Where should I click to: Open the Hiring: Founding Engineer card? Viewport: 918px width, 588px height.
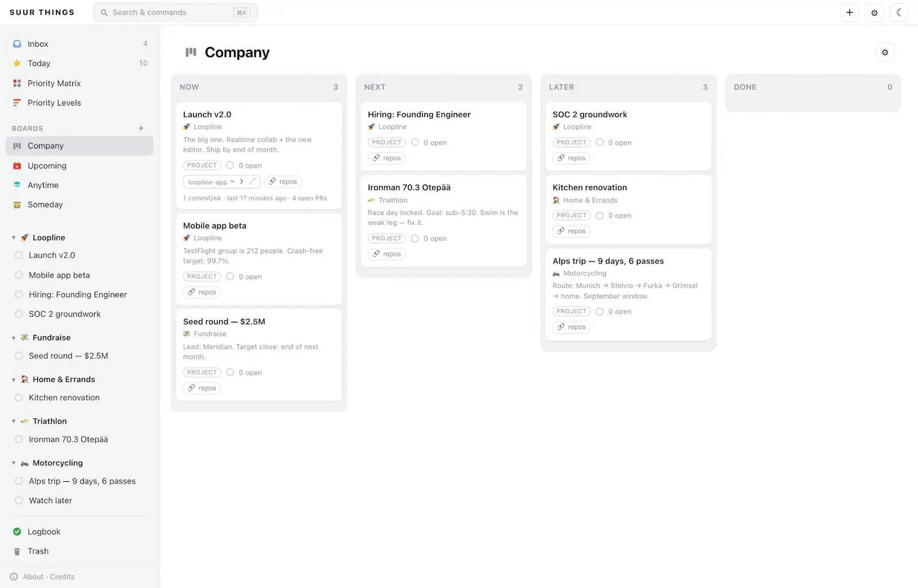click(x=444, y=136)
